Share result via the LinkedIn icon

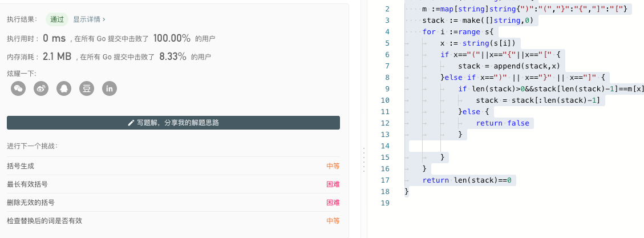click(110, 88)
